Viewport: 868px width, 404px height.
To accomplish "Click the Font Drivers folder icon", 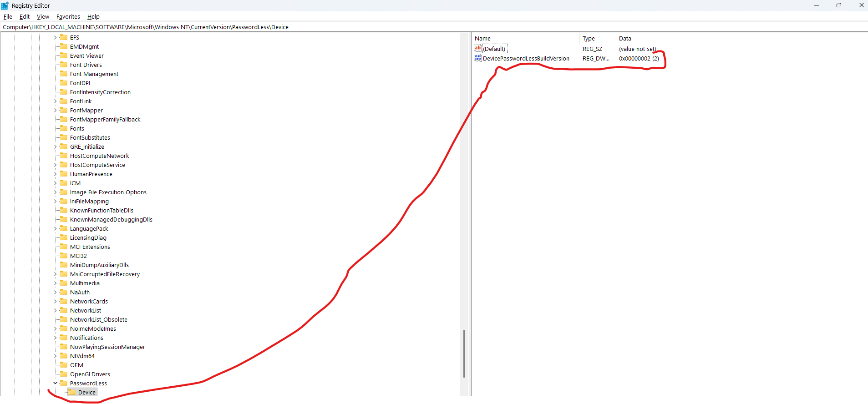I will 64,65.
